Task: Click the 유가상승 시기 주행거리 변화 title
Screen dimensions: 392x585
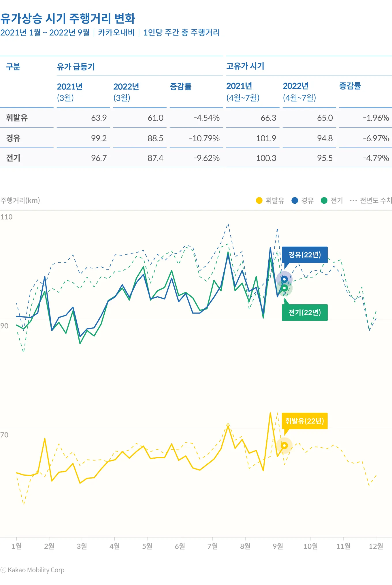Action: click(68, 18)
